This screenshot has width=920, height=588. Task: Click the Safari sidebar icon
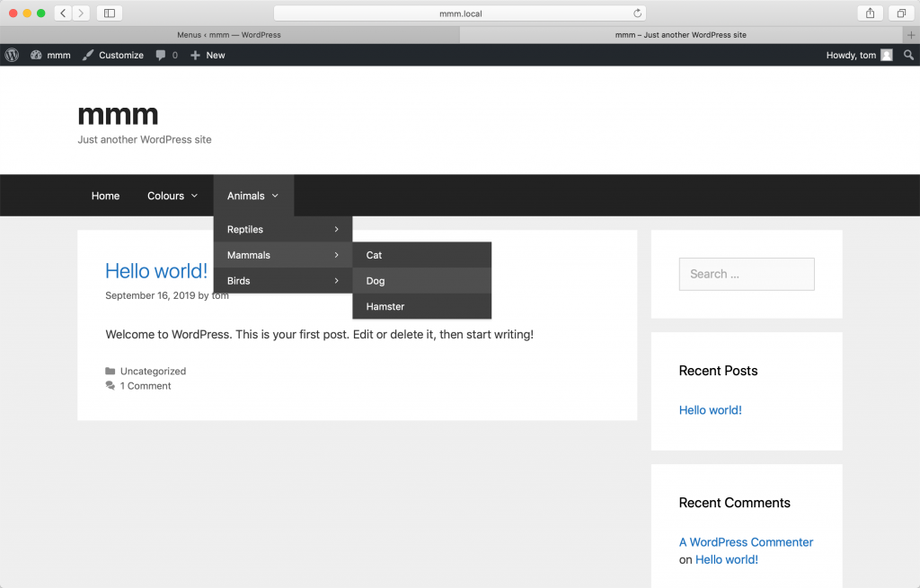(x=109, y=13)
